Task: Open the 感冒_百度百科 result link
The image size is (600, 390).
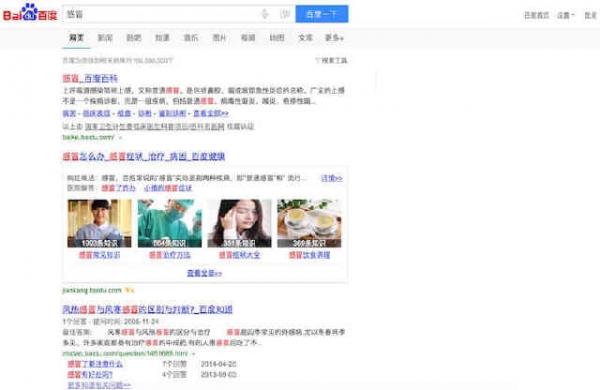Action: 90,78
